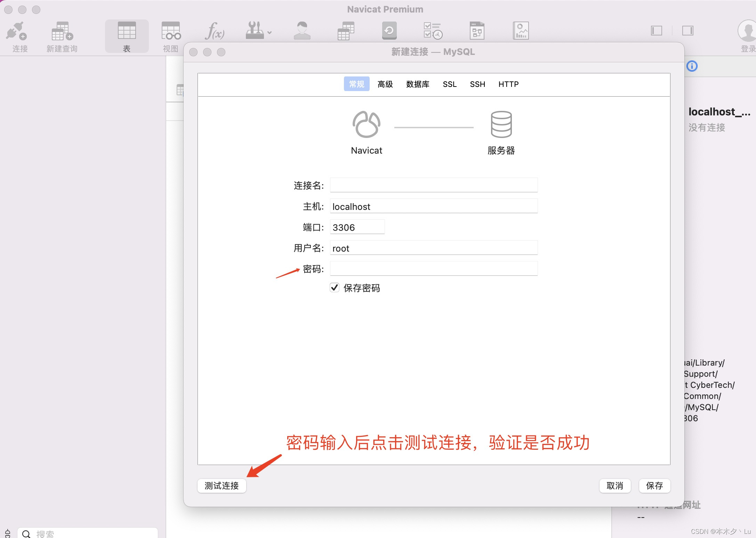Switch to the 高级 tab
The image size is (756, 538).
[385, 84]
